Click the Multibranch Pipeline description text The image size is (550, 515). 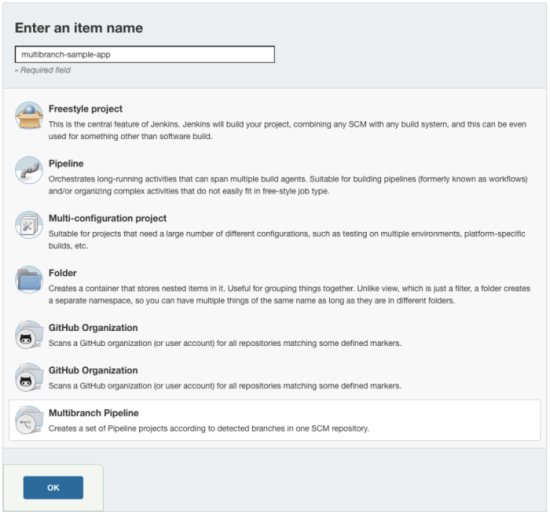pyautogui.click(x=209, y=428)
